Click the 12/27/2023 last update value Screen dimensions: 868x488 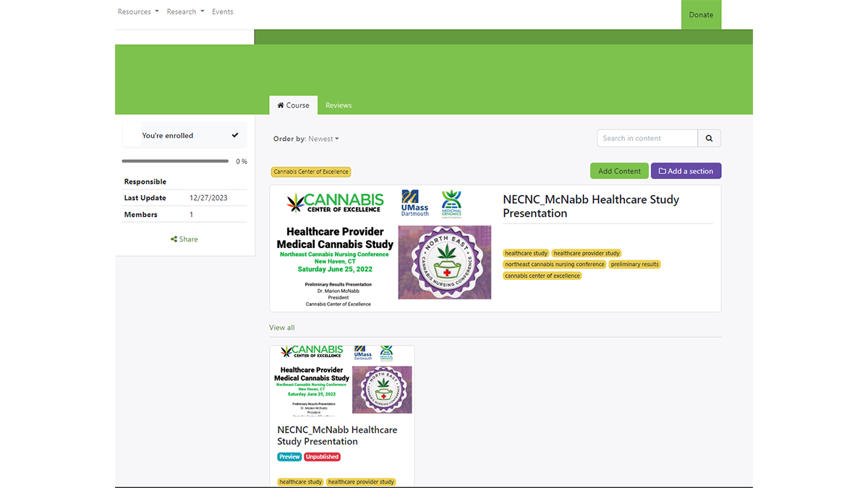click(x=208, y=198)
